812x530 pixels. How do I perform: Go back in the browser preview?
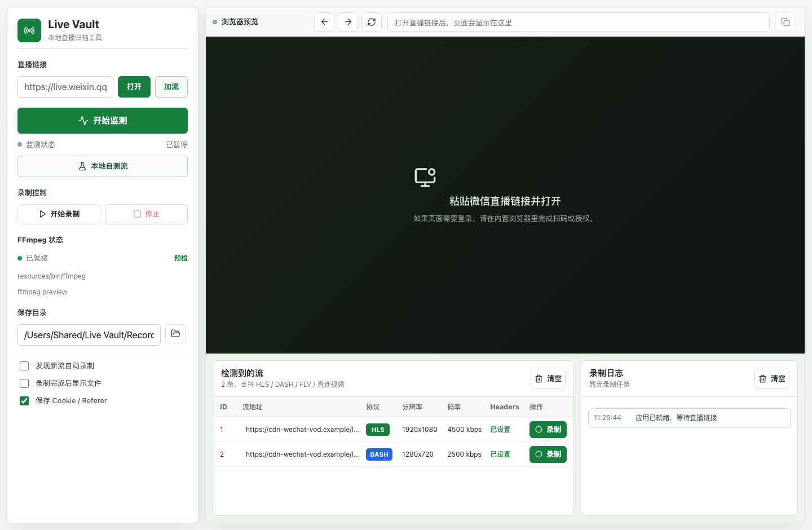pyautogui.click(x=324, y=22)
